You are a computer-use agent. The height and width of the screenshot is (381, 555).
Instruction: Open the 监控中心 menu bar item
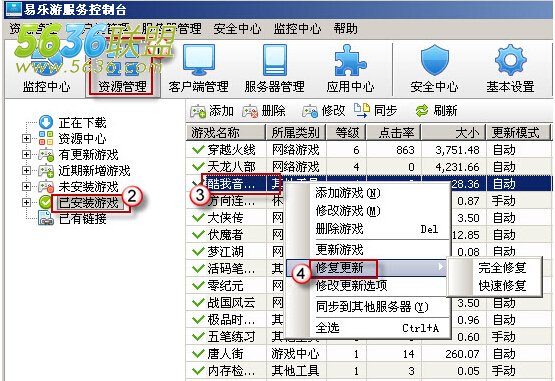point(297,29)
